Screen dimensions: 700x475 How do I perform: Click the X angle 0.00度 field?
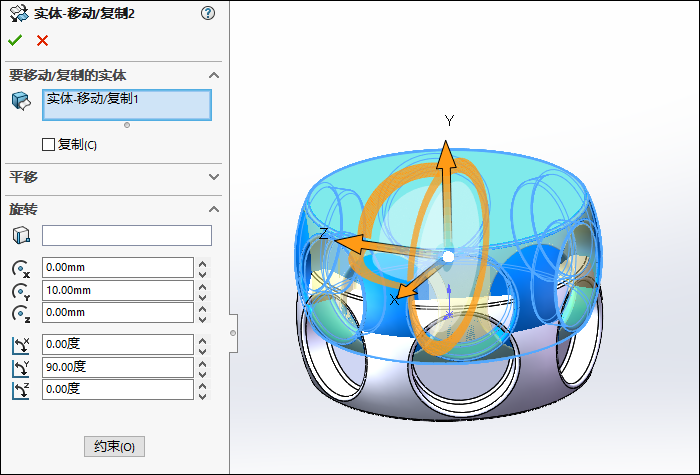coord(118,344)
